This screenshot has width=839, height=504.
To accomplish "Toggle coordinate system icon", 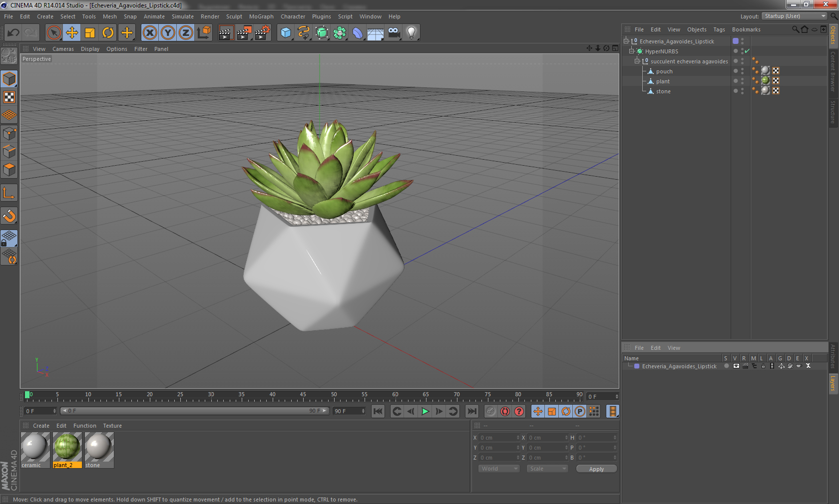I will click(204, 33).
